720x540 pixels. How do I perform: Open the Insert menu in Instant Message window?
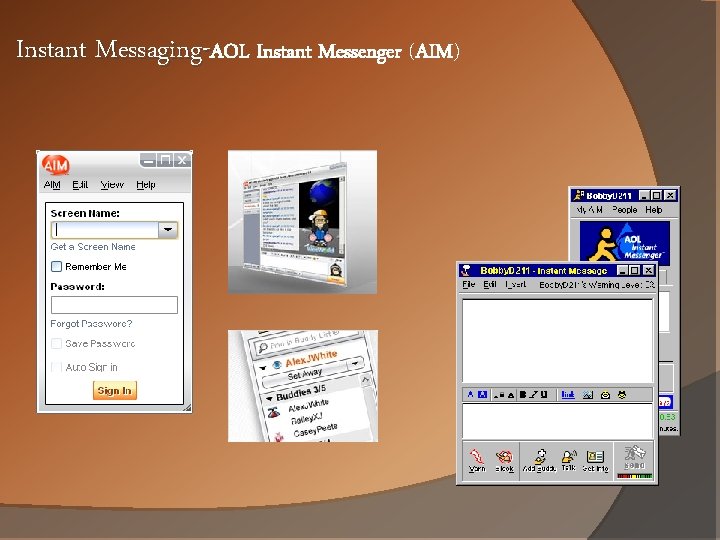[x=515, y=285]
